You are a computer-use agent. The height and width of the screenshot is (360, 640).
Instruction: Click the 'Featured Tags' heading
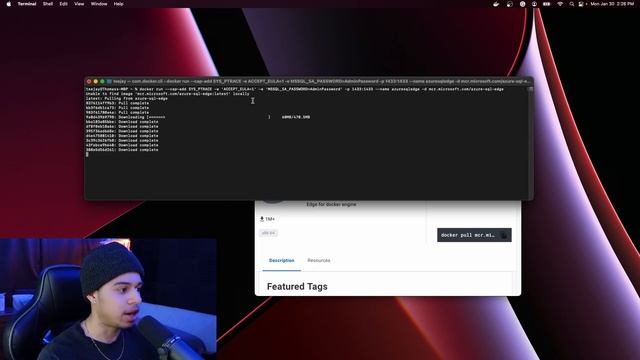tap(297, 287)
